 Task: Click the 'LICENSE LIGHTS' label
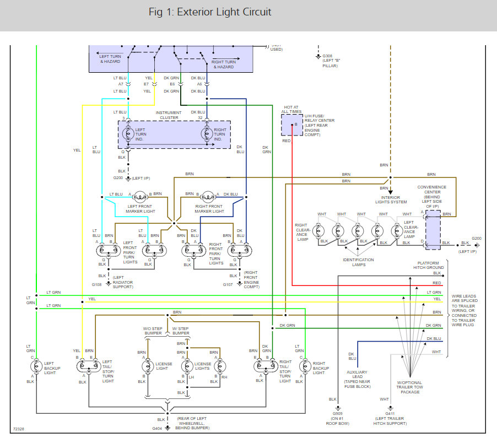tap(203, 366)
